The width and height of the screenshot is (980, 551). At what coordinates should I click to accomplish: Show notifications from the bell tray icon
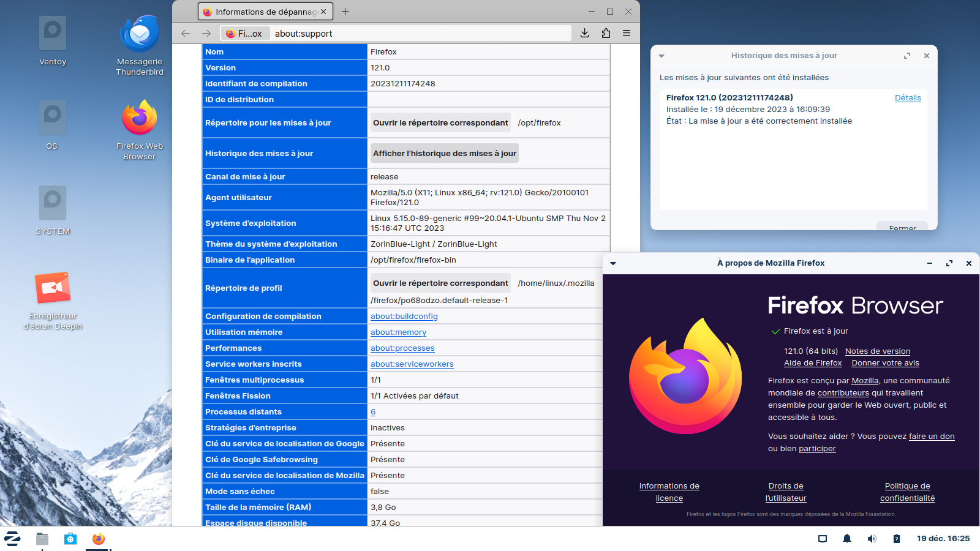(x=847, y=539)
